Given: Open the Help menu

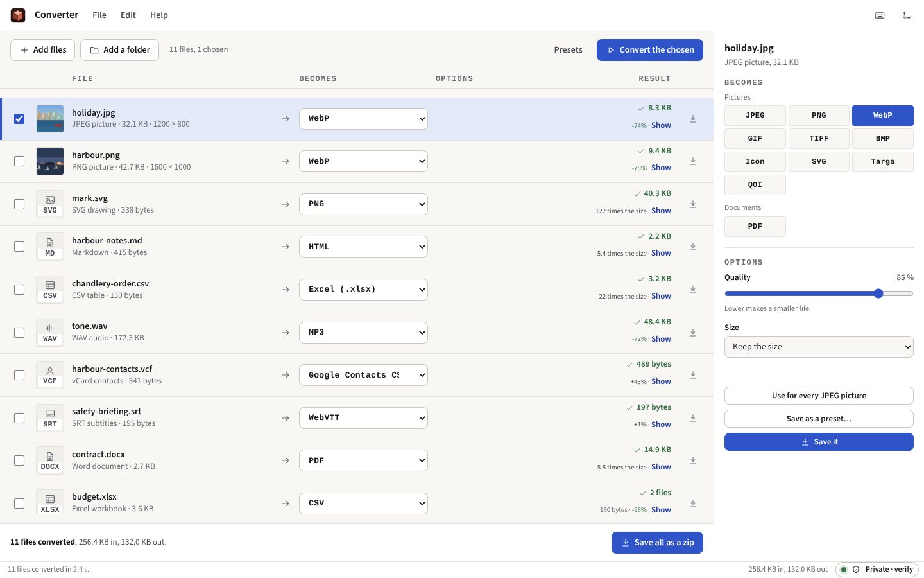Looking at the screenshot, I should click(159, 15).
